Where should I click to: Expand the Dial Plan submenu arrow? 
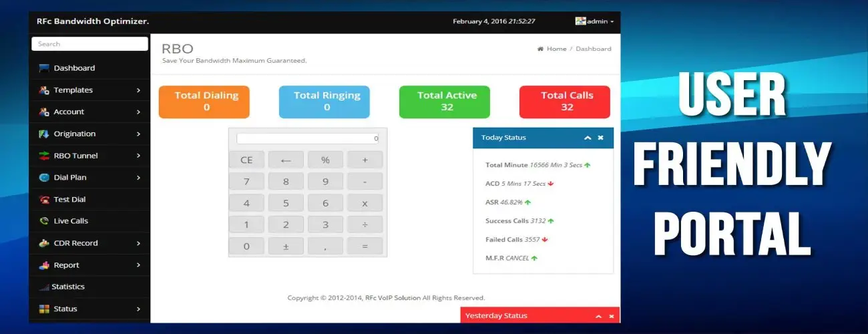tap(138, 178)
